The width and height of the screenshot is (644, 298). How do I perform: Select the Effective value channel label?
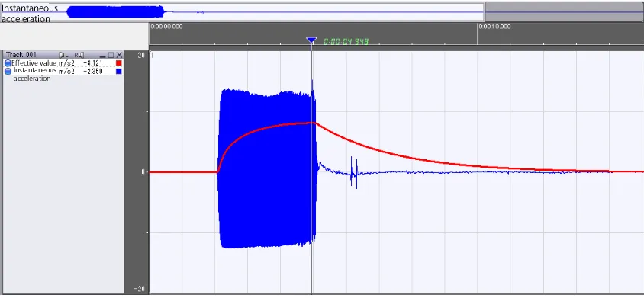34,63
